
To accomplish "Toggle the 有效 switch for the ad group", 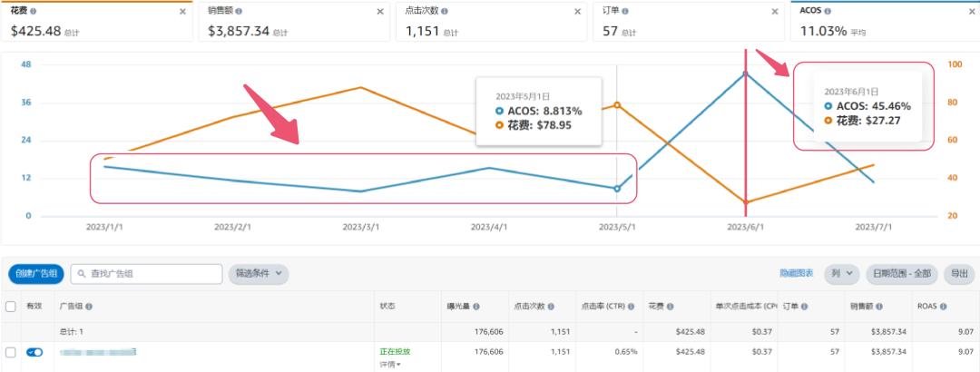I will [35, 352].
